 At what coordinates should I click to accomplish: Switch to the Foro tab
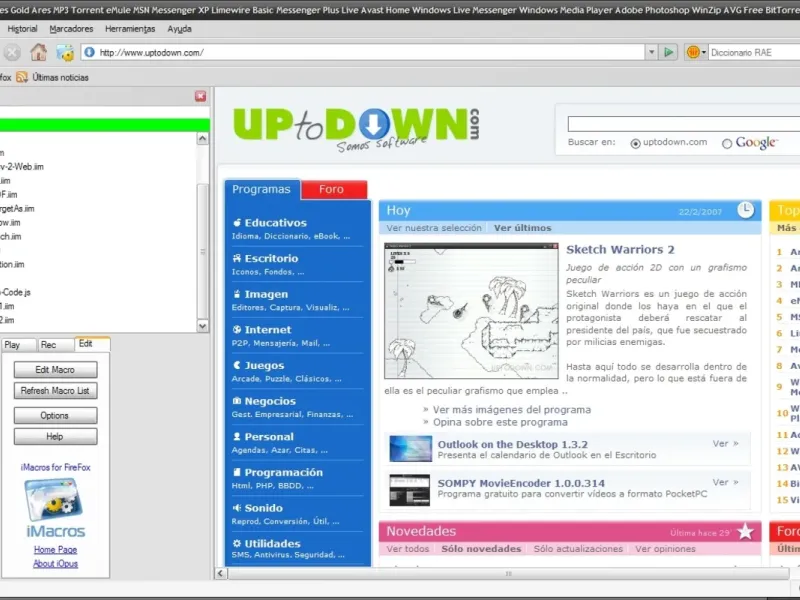point(334,189)
